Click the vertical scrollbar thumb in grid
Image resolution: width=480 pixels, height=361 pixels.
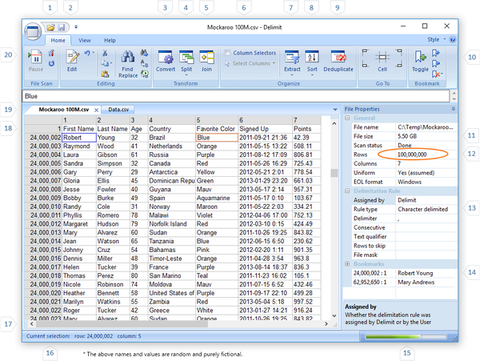334,173
